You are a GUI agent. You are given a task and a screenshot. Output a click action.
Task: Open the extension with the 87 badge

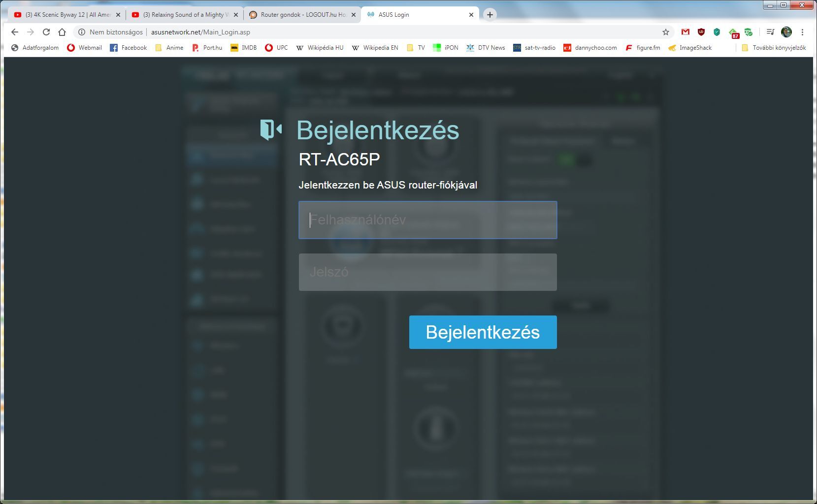pos(734,33)
